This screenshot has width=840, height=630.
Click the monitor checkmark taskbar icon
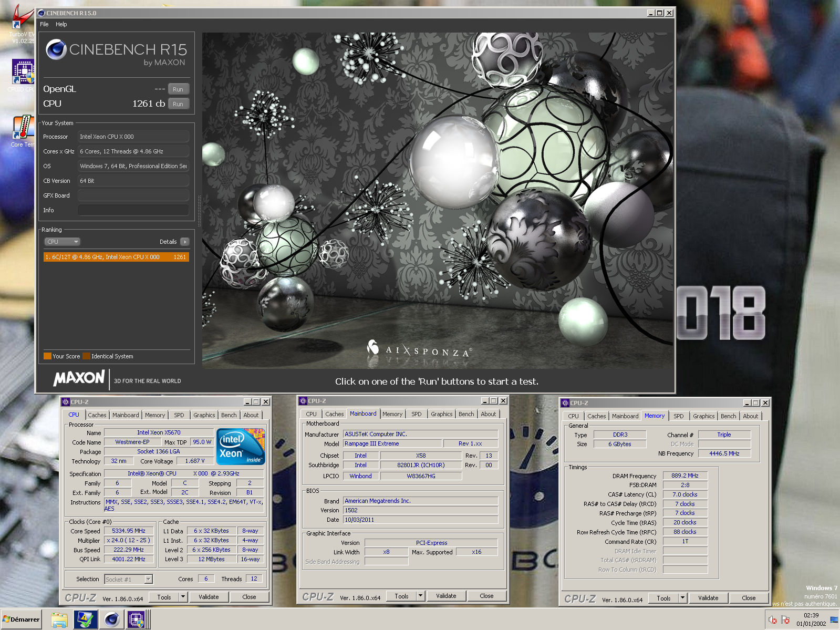(85, 620)
